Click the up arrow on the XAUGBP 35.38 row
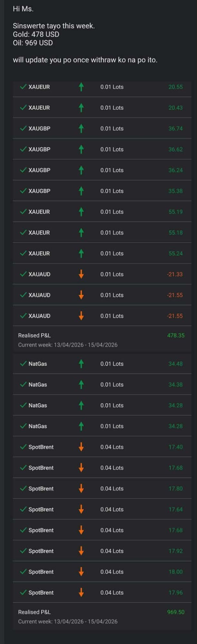The height and width of the screenshot is (644, 197). pyautogui.click(x=81, y=191)
